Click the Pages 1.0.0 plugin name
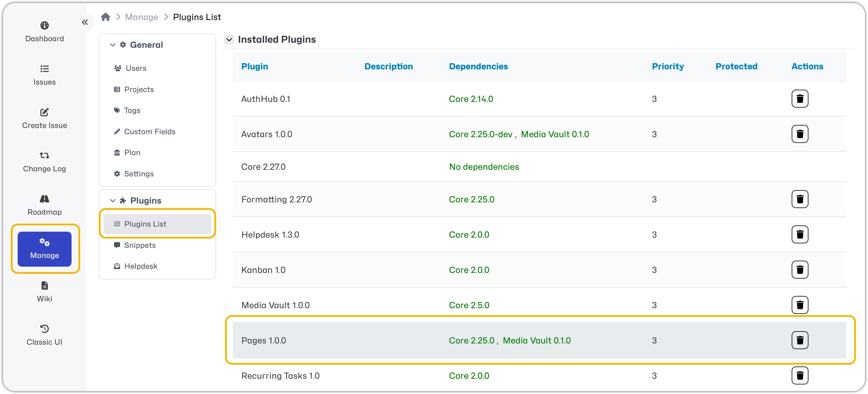 (263, 340)
